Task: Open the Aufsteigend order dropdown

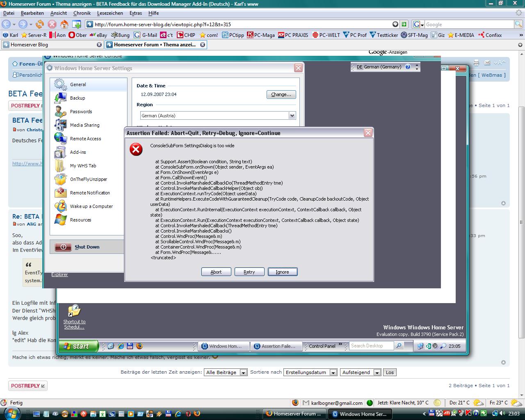Action: click(x=378, y=372)
